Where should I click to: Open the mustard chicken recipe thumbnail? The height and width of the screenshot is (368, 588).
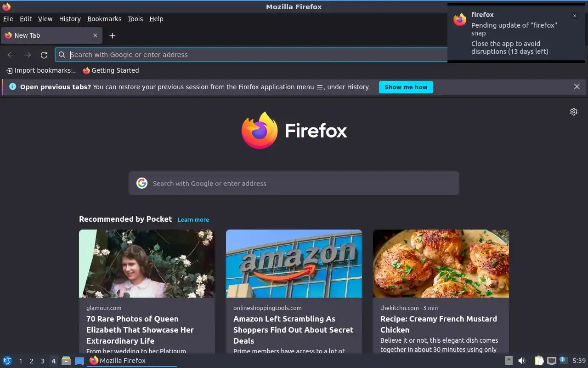coord(441,264)
